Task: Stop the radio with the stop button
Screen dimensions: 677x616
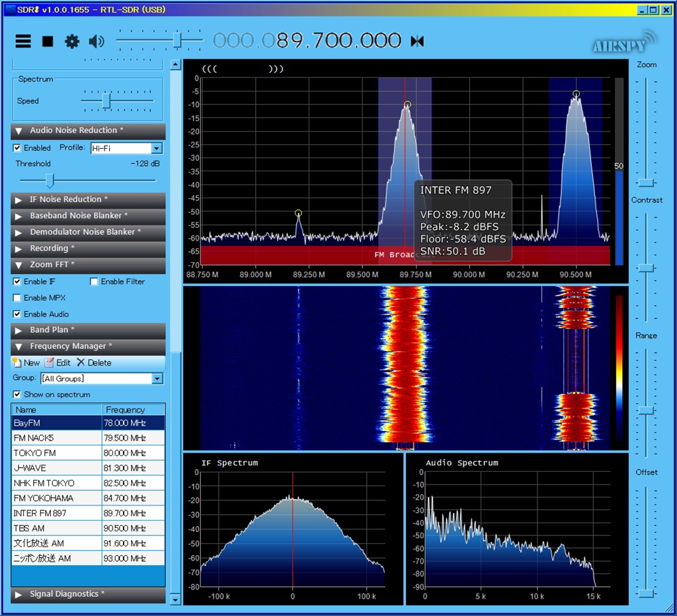Action: (48, 42)
